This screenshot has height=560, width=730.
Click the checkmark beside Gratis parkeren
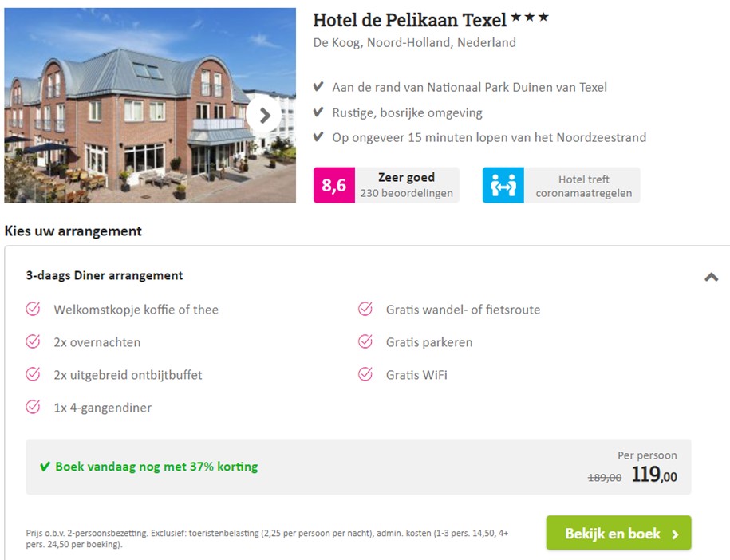coord(366,342)
